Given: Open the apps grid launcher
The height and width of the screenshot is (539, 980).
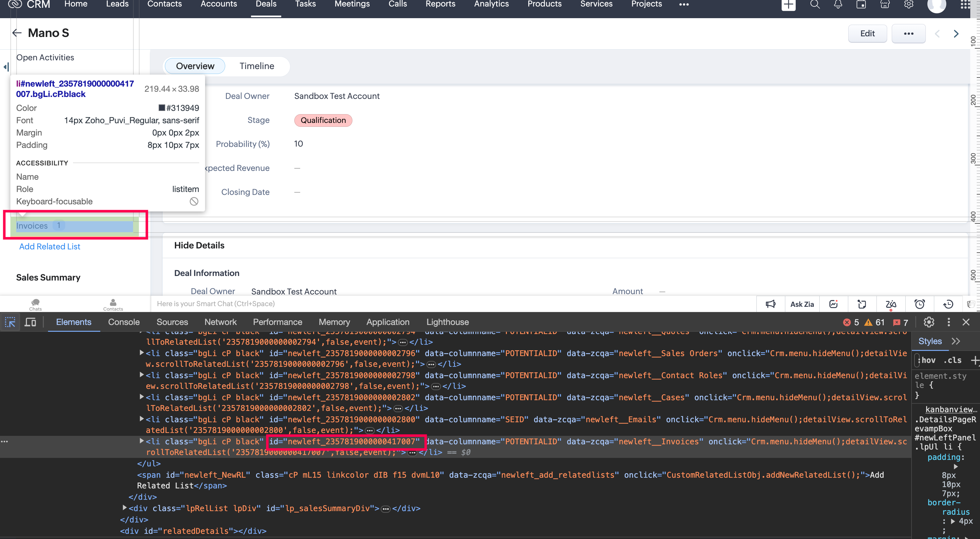Looking at the screenshot, I should tap(965, 5).
